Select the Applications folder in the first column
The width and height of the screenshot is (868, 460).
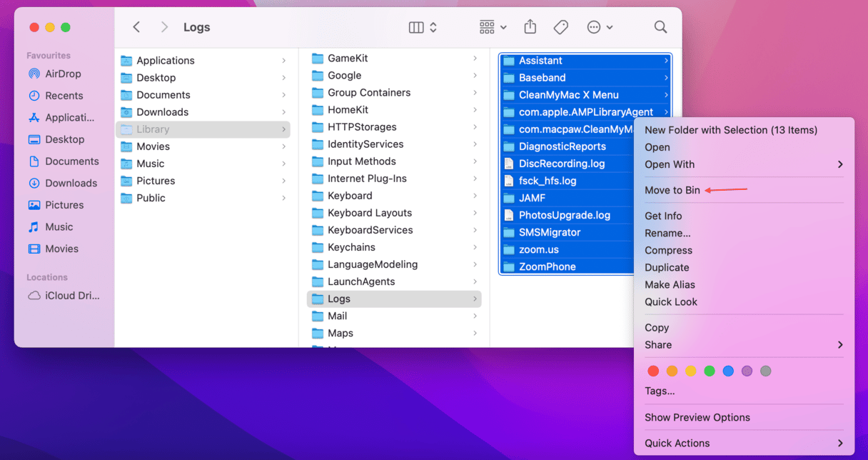204,61
